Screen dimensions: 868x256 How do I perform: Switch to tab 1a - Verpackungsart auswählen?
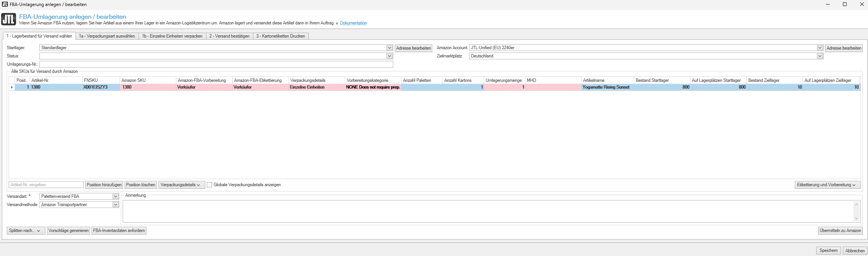click(107, 36)
